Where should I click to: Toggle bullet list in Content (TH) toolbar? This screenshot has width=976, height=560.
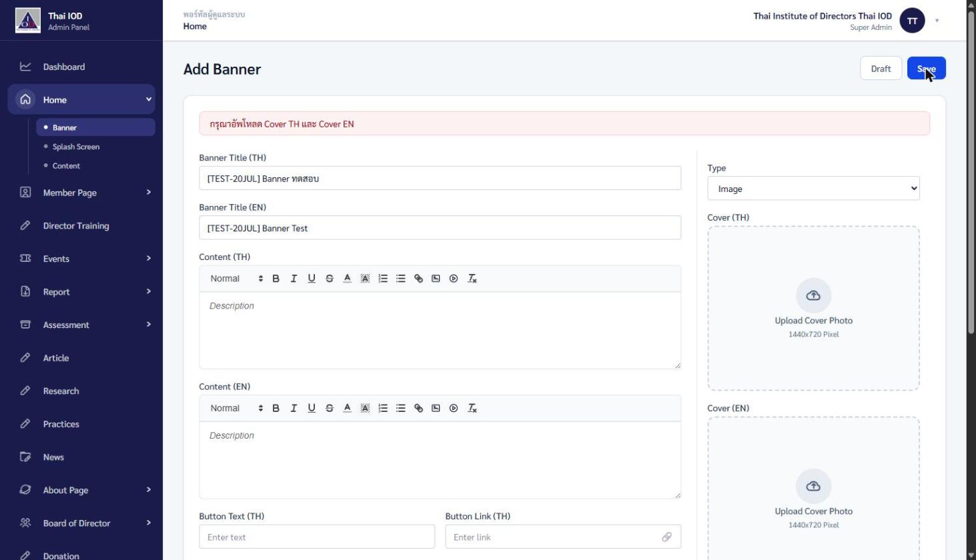(401, 279)
